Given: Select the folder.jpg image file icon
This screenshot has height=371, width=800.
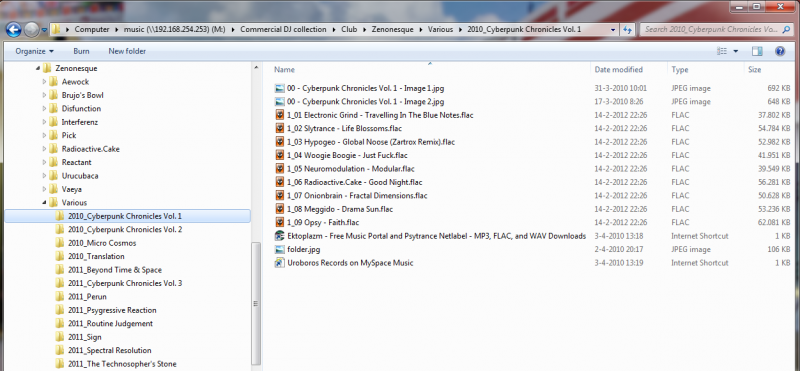Looking at the screenshot, I should click(x=279, y=250).
